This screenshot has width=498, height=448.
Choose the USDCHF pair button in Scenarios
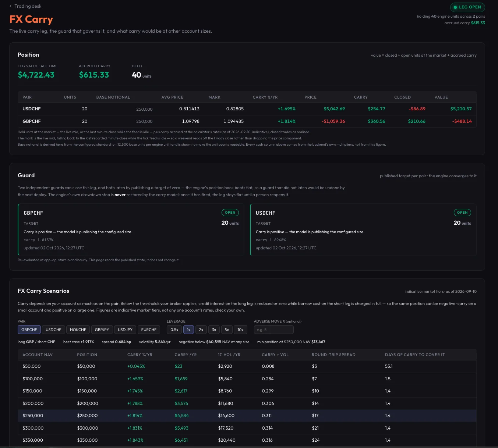[53, 330]
